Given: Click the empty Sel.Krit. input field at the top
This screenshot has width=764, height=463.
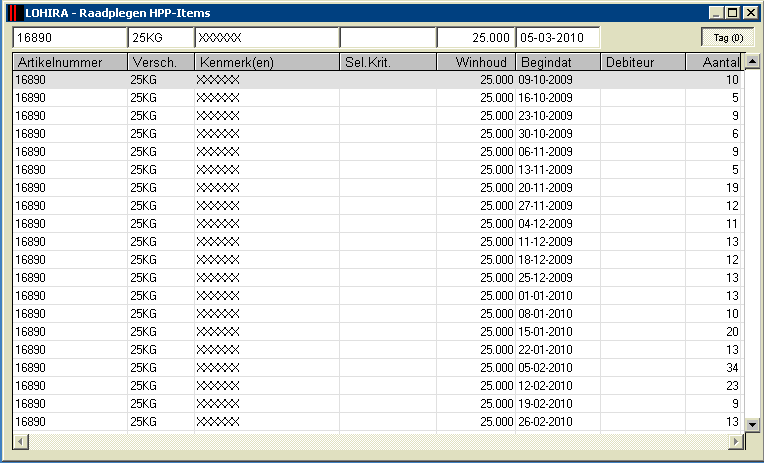Looking at the screenshot, I should 387,38.
